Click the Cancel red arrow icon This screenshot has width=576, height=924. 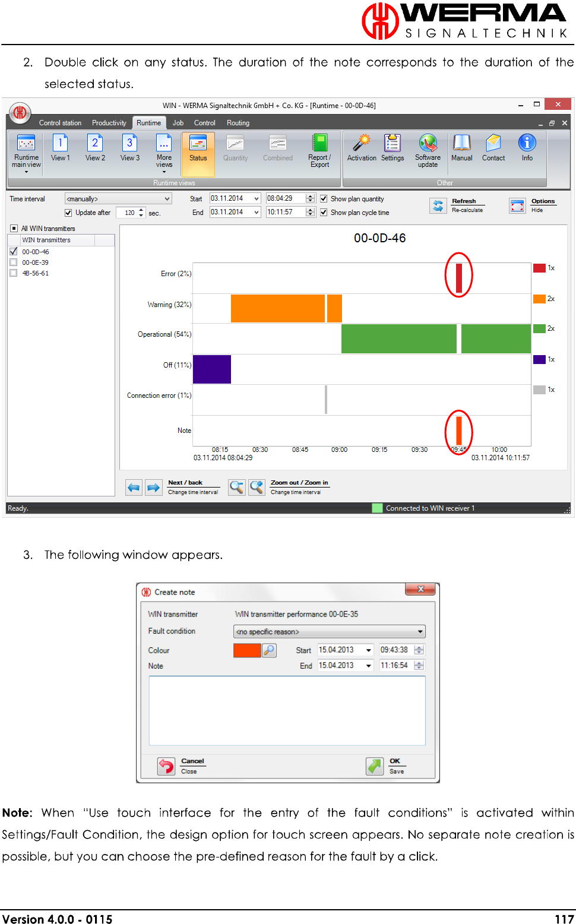click(x=166, y=767)
